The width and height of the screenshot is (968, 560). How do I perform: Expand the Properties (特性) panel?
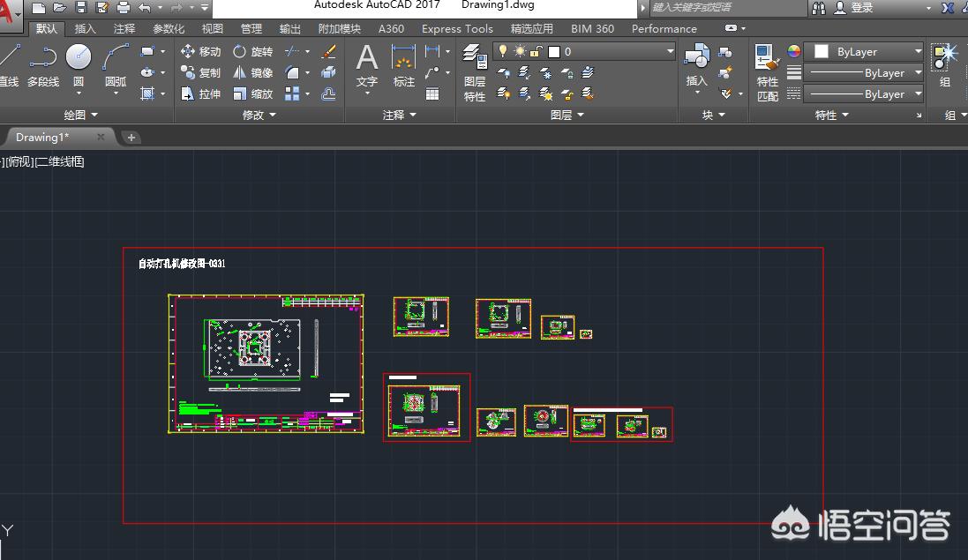(831, 115)
